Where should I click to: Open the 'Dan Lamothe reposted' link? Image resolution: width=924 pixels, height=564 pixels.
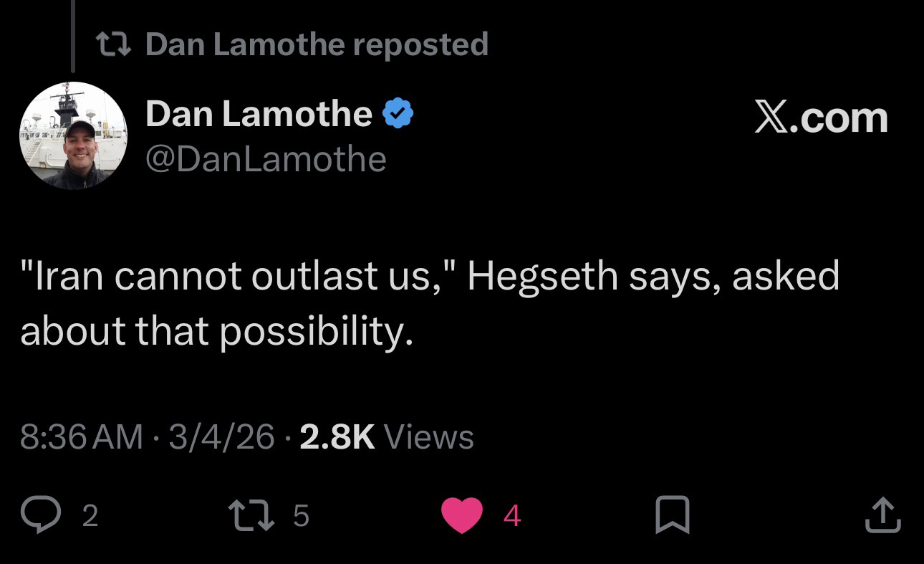click(x=317, y=44)
